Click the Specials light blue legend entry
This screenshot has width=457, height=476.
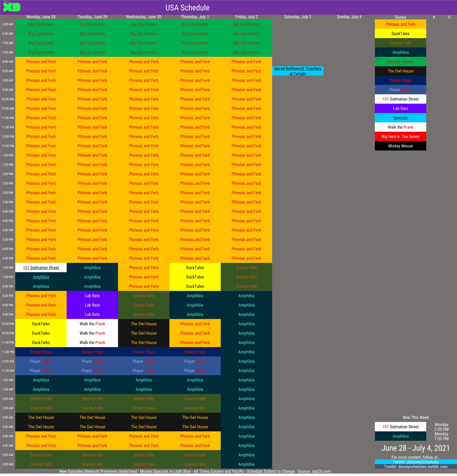click(400, 118)
